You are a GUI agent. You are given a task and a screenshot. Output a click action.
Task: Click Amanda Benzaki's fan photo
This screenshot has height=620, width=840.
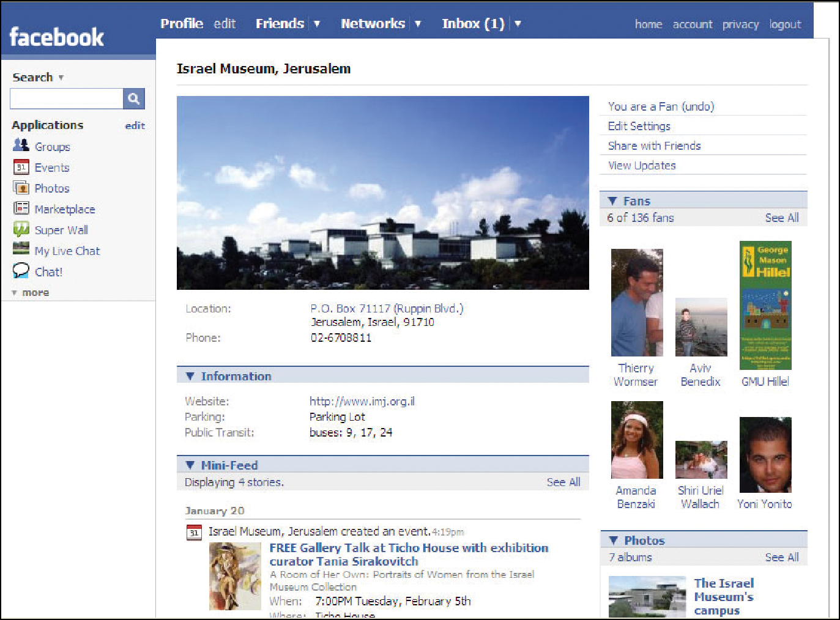point(637,440)
